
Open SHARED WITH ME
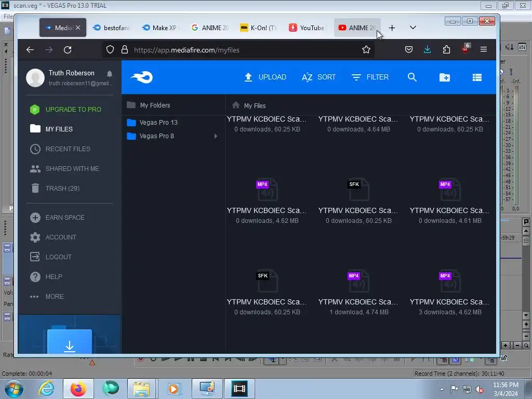click(x=64, y=169)
